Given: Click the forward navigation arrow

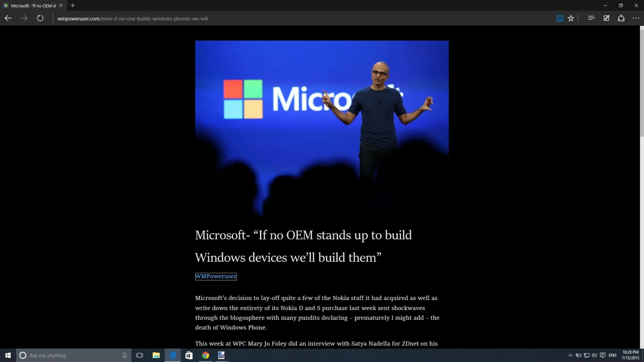Looking at the screenshot, I should [24, 18].
